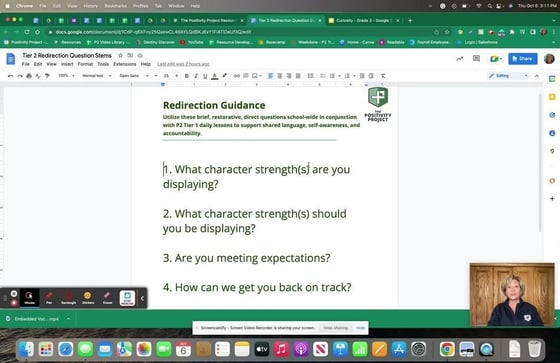Click the Spell check icon
The image size is (560, 363).
38,76
